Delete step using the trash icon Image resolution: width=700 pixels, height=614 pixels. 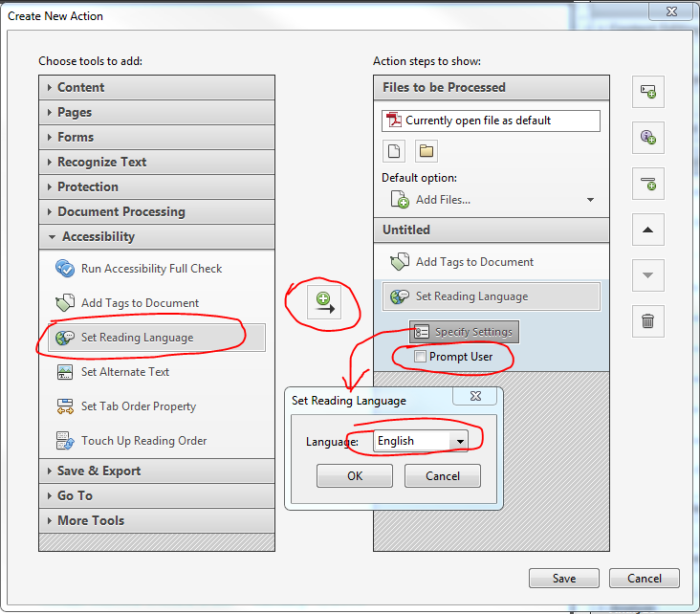pos(647,321)
